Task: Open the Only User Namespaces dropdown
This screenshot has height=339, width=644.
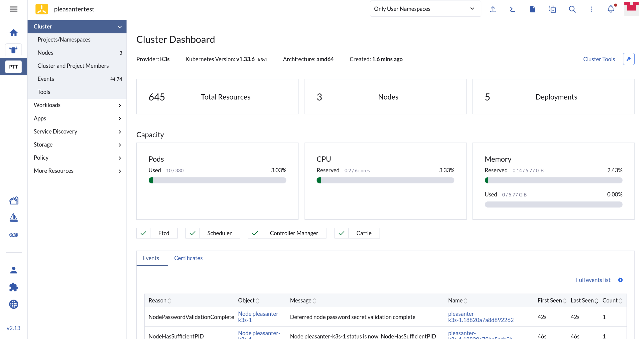Action: tap(425, 9)
